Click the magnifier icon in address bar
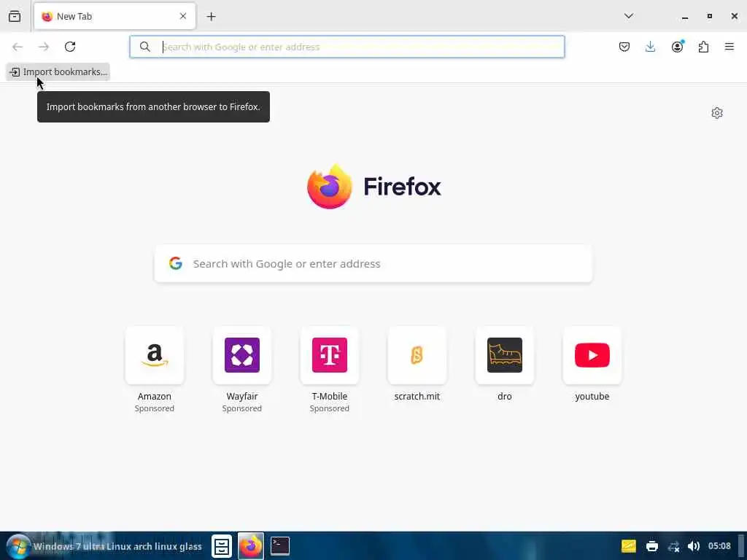This screenshot has height=560, width=747. coord(145,47)
